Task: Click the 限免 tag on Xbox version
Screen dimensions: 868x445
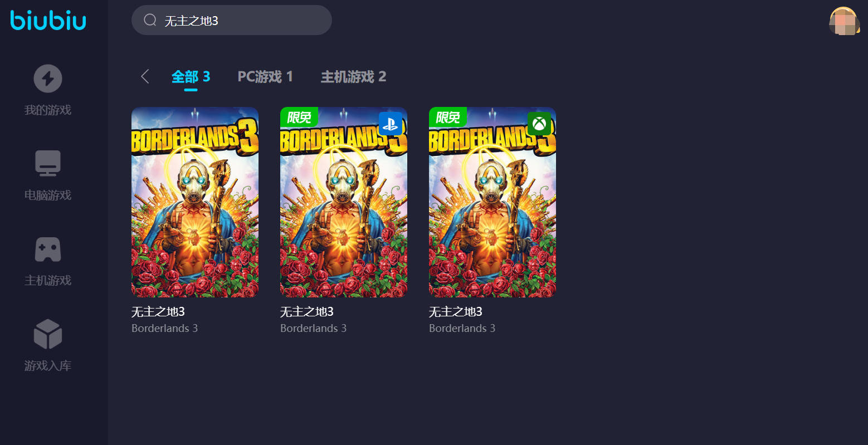Action: click(x=448, y=117)
